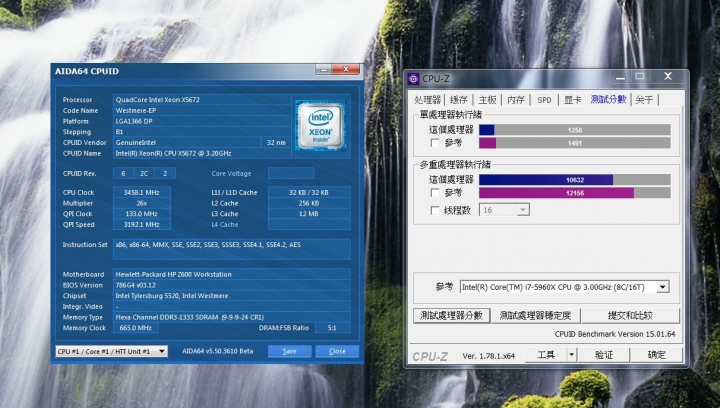Toggle the 线程数 thread count checkbox
The width and height of the screenshot is (720, 408).
(x=435, y=210)
